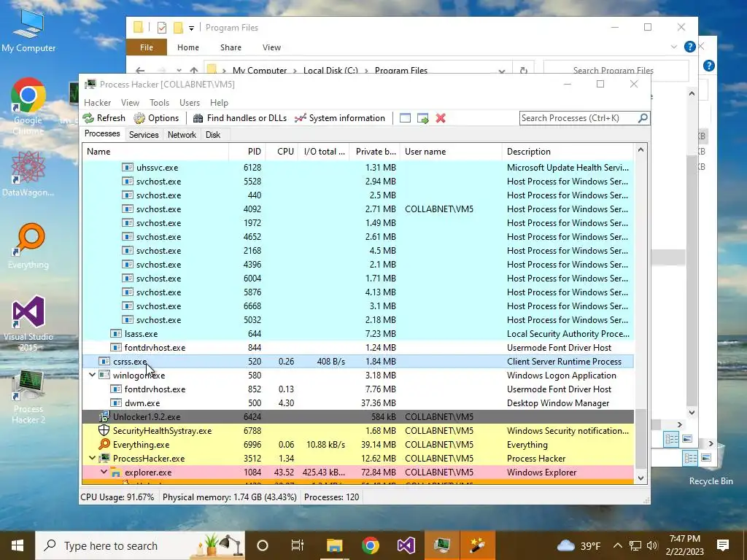Open address bar history dropdown in Explorer
Viewport: 747px width, 560px height.
pyautogui.click(x=502, y=71)
